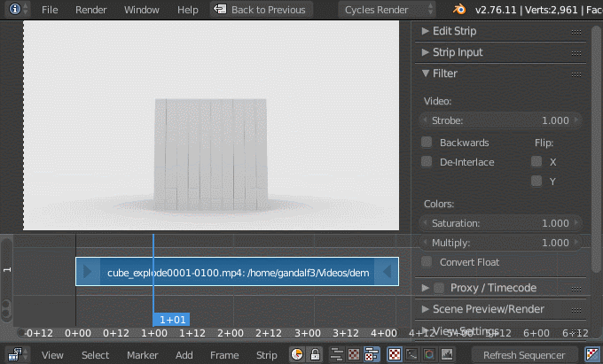Screen dimensions: 603x364
Task: Grab the Filter panel grip handle
Action: click(576, 74)
